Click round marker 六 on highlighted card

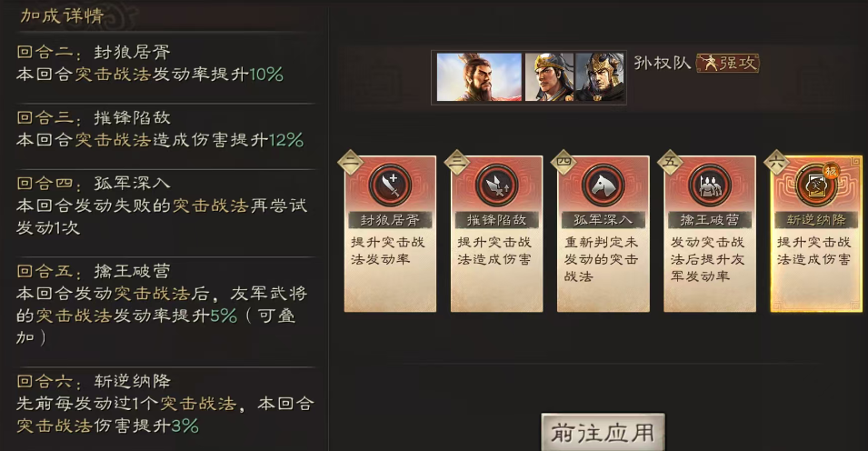coord(777,163)
